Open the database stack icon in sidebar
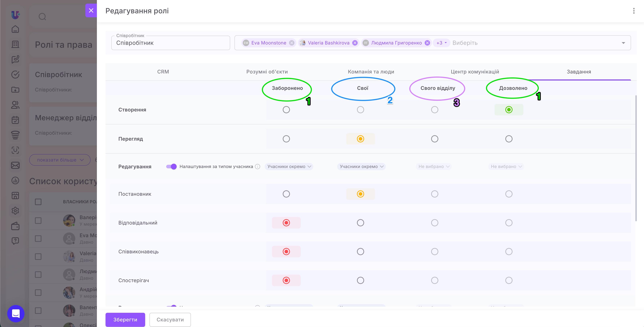 tap(15, 135)
